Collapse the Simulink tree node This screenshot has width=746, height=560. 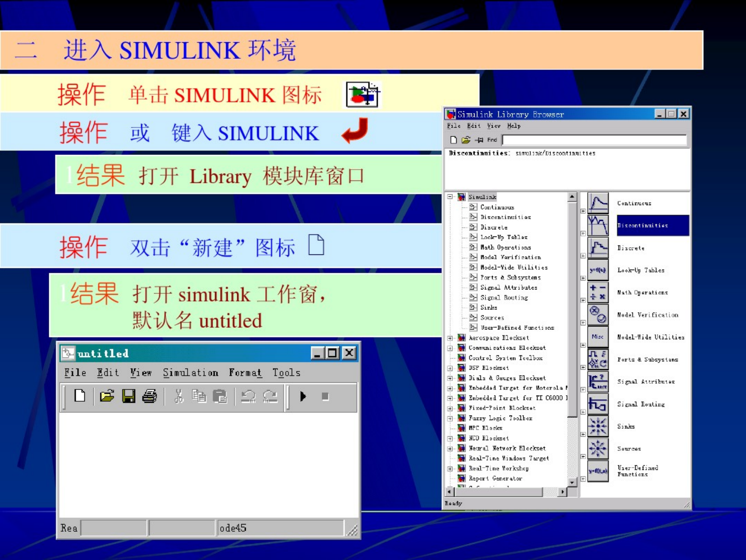coord(450,197)
